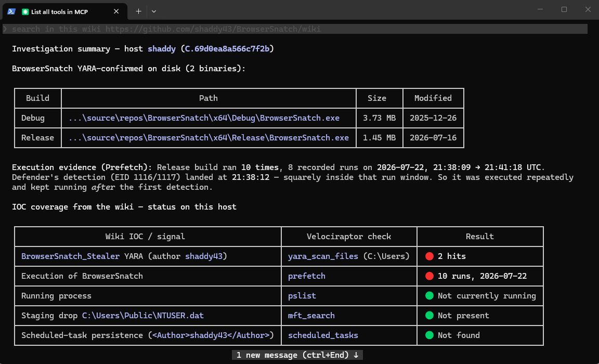
Task: Click the PowerShell terminal icon in tab bar
Action: (x=11, y=11)
